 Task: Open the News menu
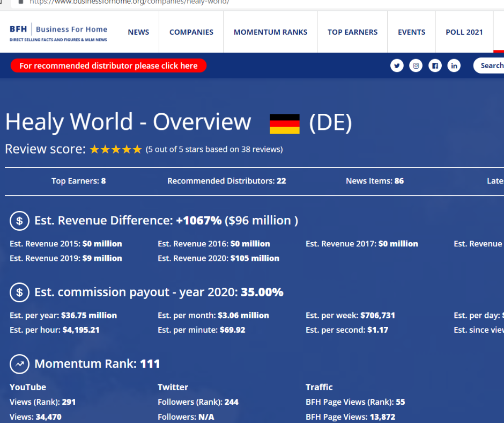138,32
